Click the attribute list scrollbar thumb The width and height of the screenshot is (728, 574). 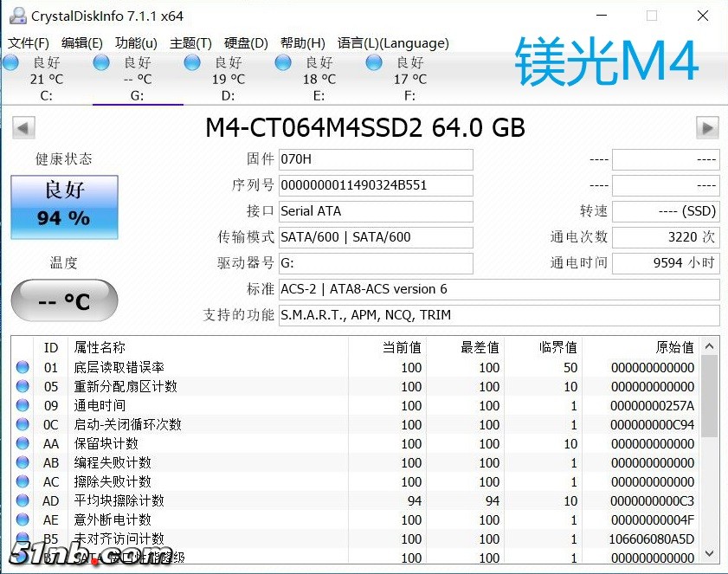tap(710, 397)
